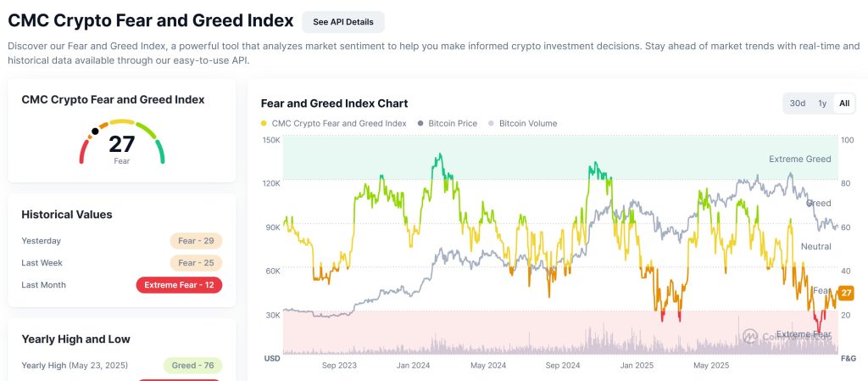Click yellow legend dot for Fear and Greed Index
Viewport: 868px width, 381px height.
264,124
